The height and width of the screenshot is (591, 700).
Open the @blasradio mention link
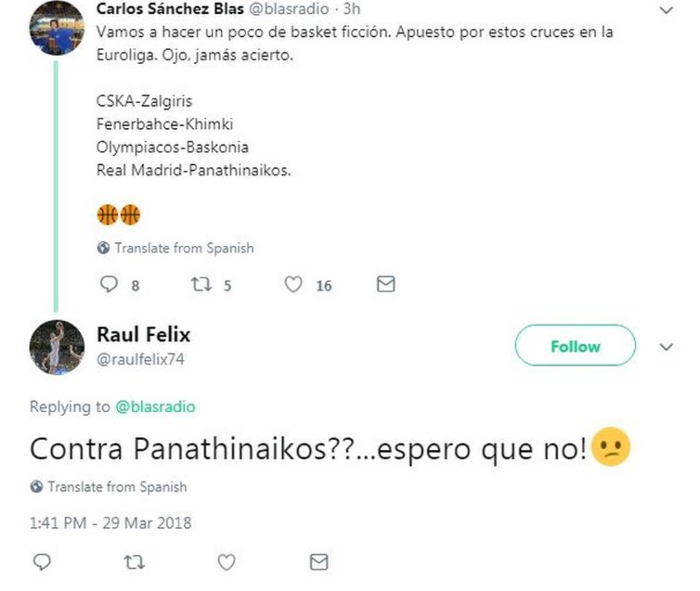coord(155,406)
